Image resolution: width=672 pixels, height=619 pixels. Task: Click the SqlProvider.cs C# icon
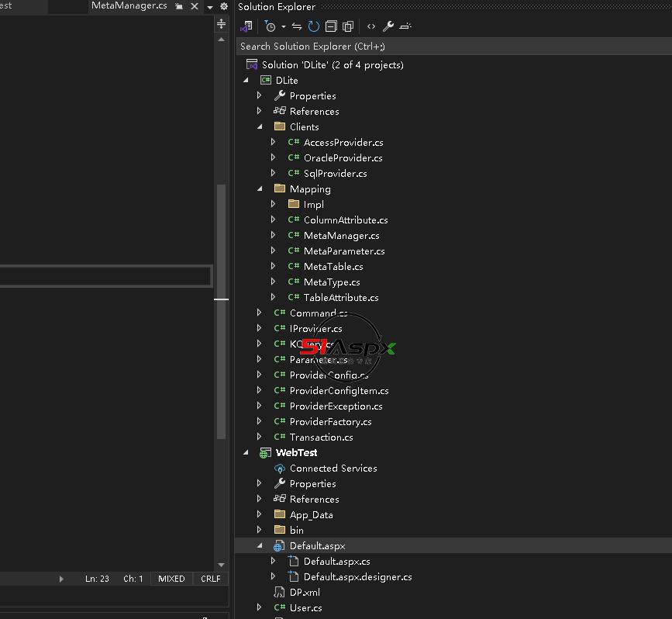pyautogui.click(x=294, y=173)
